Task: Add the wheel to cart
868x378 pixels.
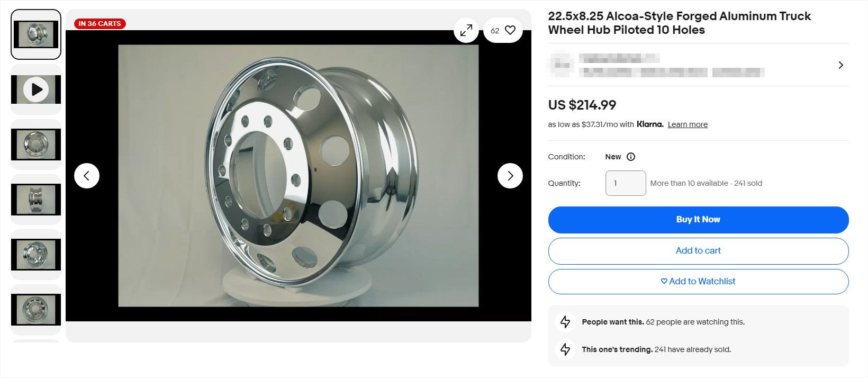Action: [x=698, y=250]
